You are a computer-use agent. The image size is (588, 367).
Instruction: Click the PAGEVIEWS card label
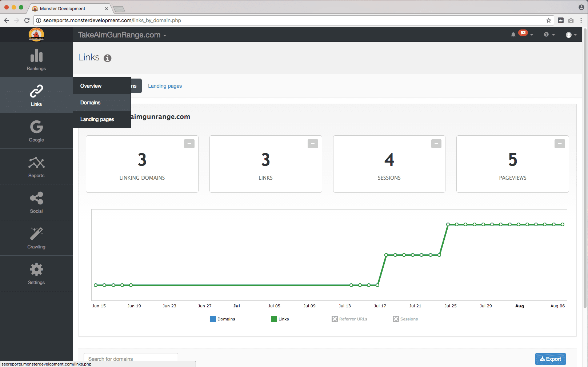click(x=513, y=178)
